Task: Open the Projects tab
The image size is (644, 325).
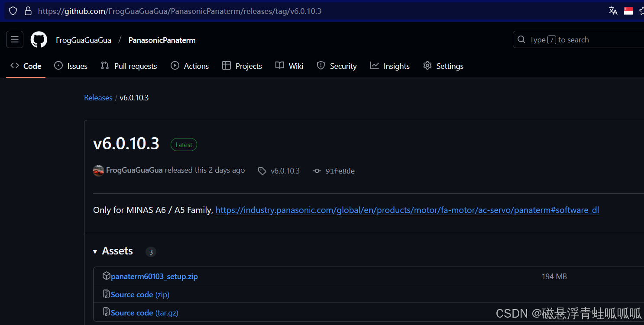Action: coord(242,66)
